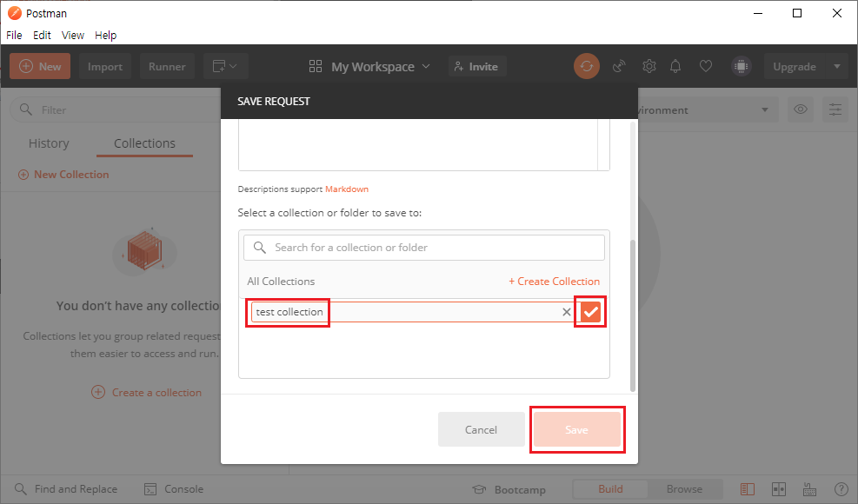Open the View menu

click(x=73, y=35)
